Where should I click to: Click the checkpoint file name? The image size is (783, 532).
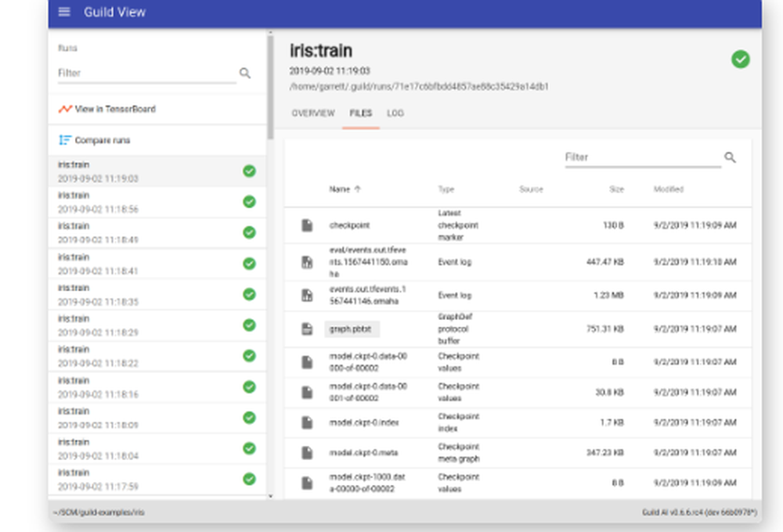point(349,225)
